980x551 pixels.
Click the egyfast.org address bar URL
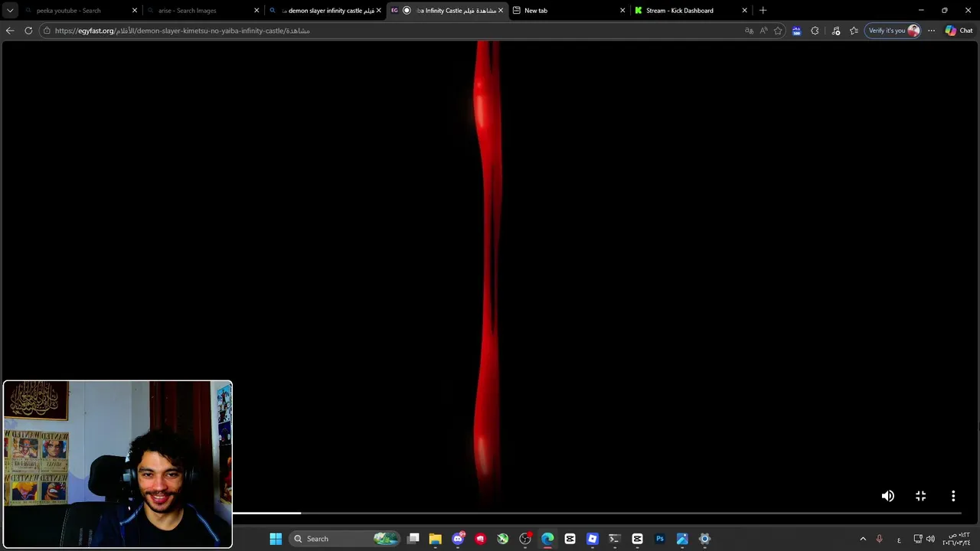pyautogui.click(x=182, y=31)
